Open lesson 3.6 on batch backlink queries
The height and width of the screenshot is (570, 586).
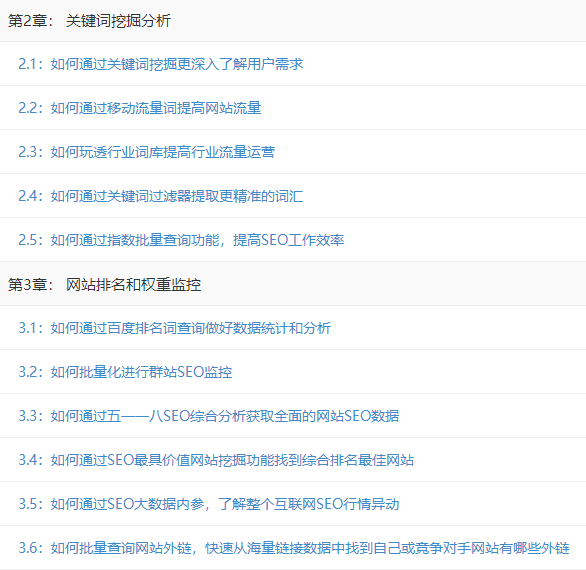[x=294, y=548]
